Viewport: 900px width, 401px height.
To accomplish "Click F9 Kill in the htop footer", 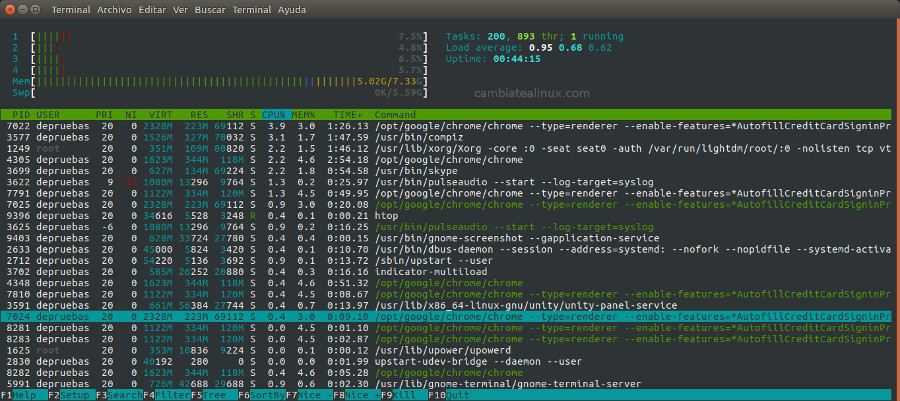I will point(404,395).
